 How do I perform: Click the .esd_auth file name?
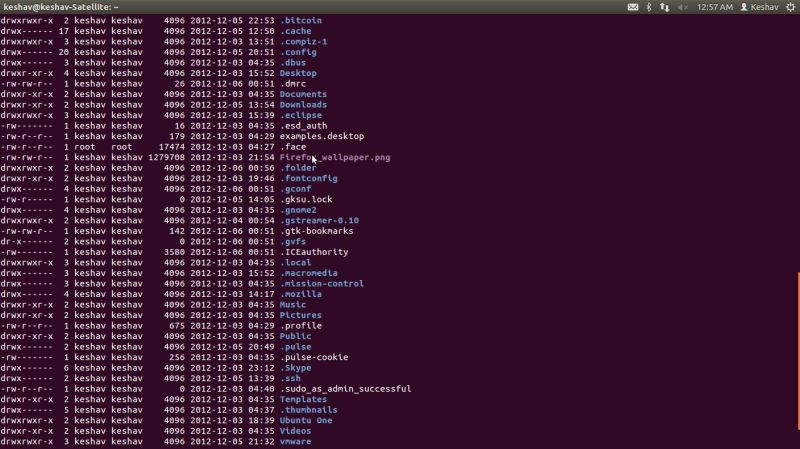click(303, 126)
